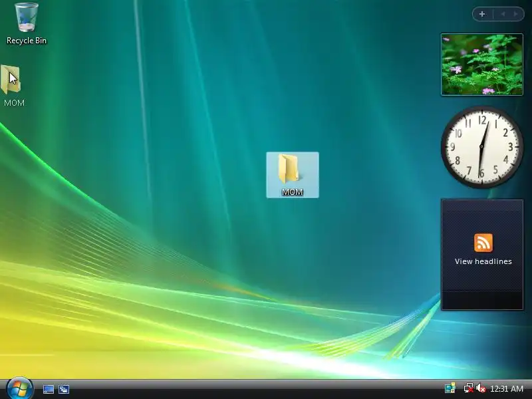Click the muted volume tray icon
Image resolution: width=532 pixels, height=399 pixels.
(x=481, y=388)
